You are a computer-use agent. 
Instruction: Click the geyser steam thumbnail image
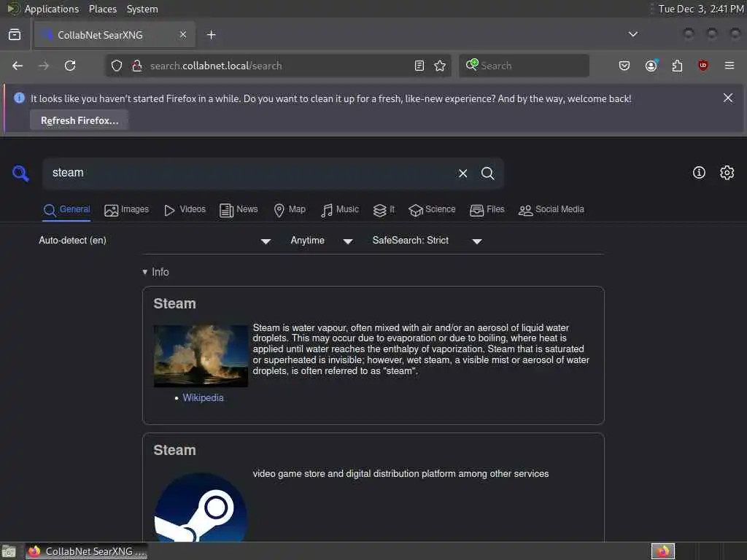[201, 356]
